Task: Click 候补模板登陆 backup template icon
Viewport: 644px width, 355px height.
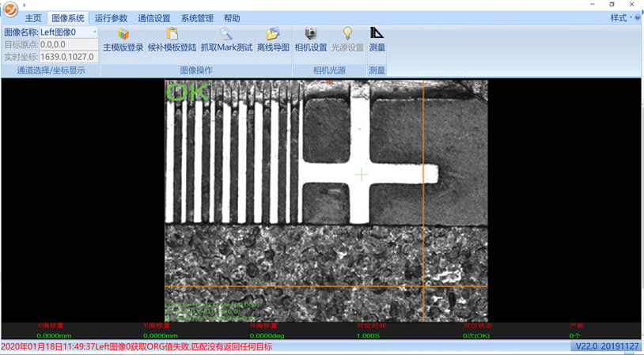Action: tap(172, 35)
